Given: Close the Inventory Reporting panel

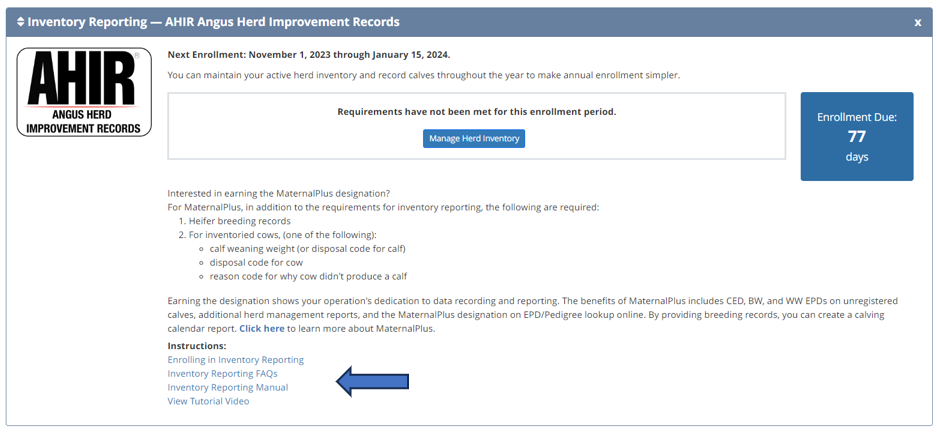Looking at the screenshot, I should point(918,23).
